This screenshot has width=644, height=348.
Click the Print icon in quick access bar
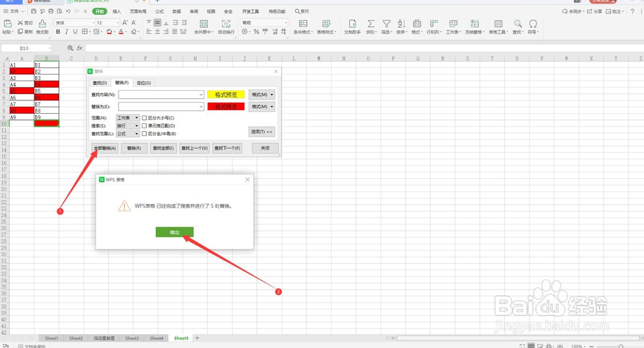[x=51, y=11]
